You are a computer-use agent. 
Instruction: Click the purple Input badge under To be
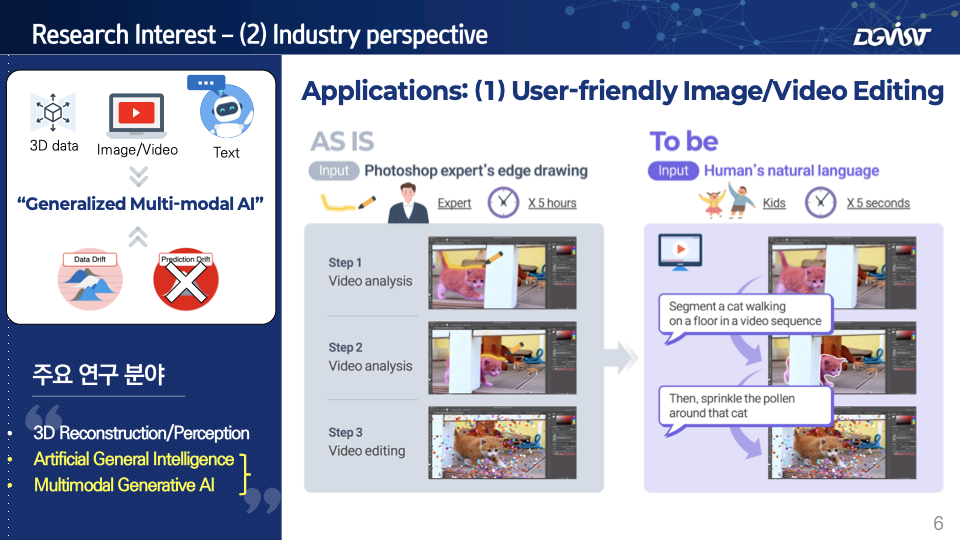(673, 171)
